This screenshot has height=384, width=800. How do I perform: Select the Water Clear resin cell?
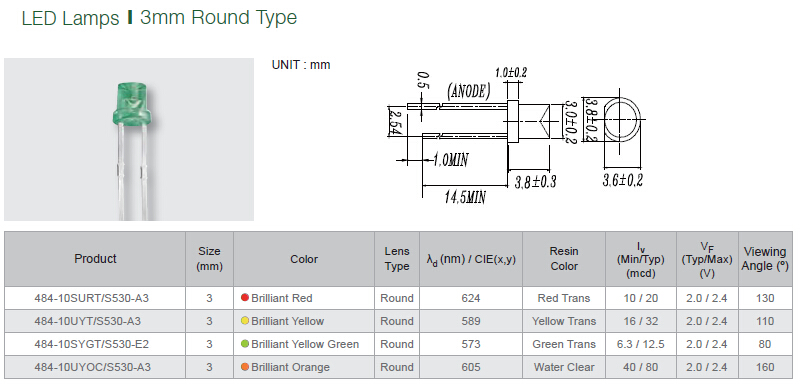(x=564, y=367)
